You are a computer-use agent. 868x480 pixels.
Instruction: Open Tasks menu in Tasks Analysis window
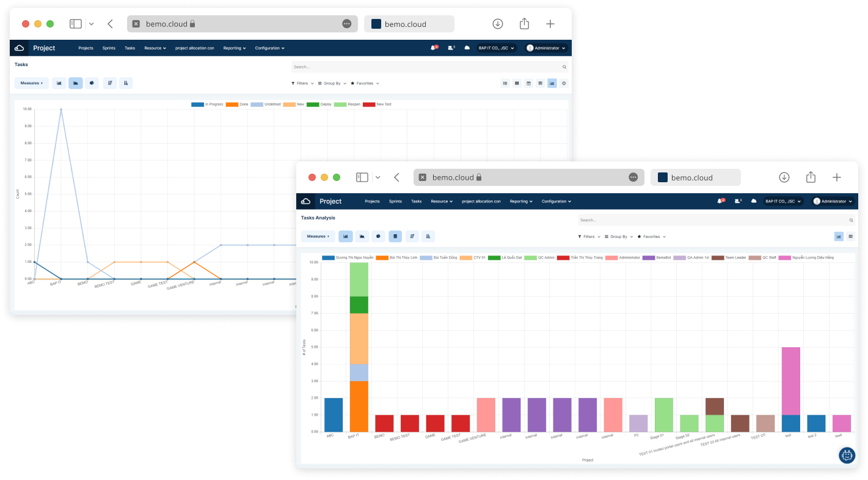(416, 201)
